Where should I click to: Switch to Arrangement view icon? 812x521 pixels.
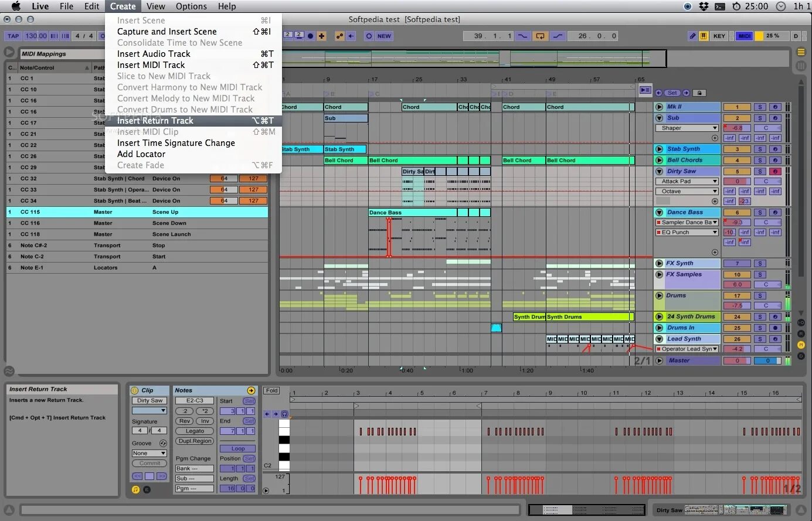(x=801, y=52)
